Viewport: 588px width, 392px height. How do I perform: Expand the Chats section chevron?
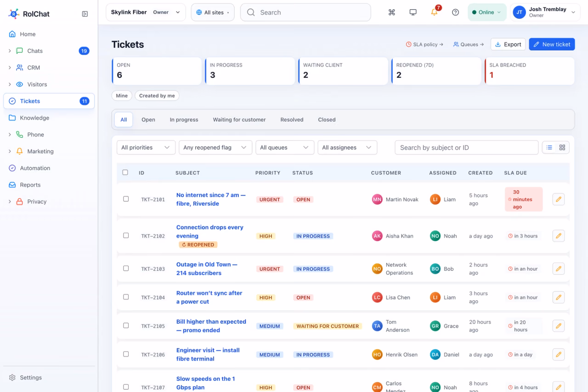click(10, 51)
